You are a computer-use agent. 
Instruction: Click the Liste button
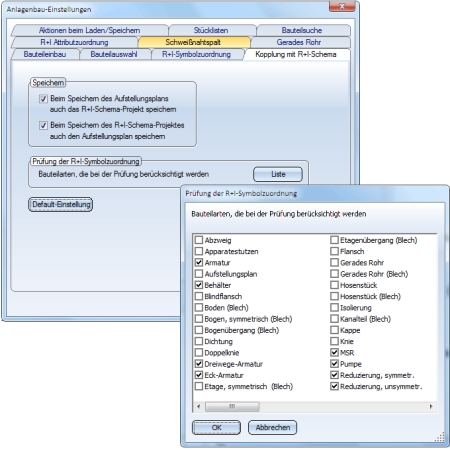point(278,174)
